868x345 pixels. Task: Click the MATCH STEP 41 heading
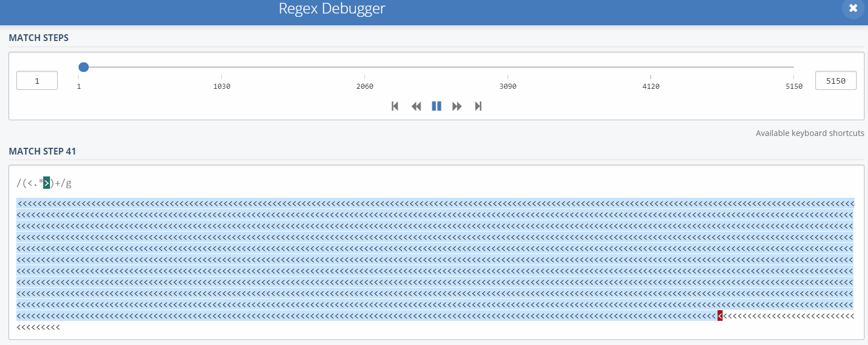point(42,151)
